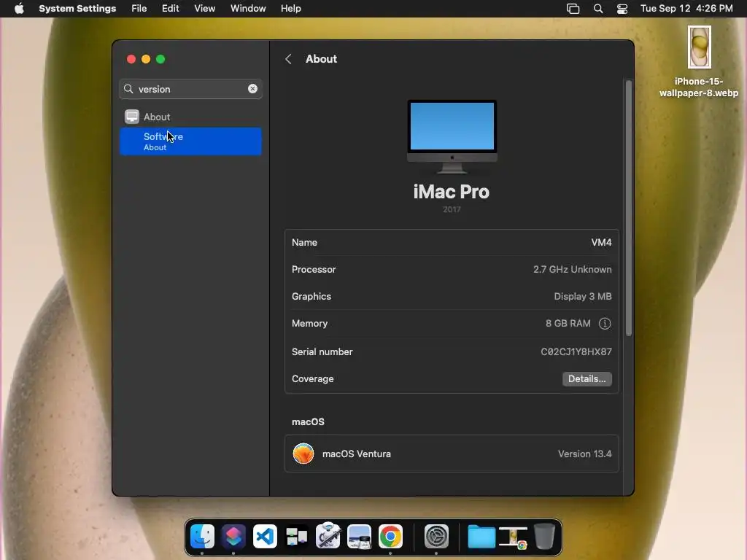
Task: Click the computer name value VM4
Action: pyautogui.click(x=601, y=242)
